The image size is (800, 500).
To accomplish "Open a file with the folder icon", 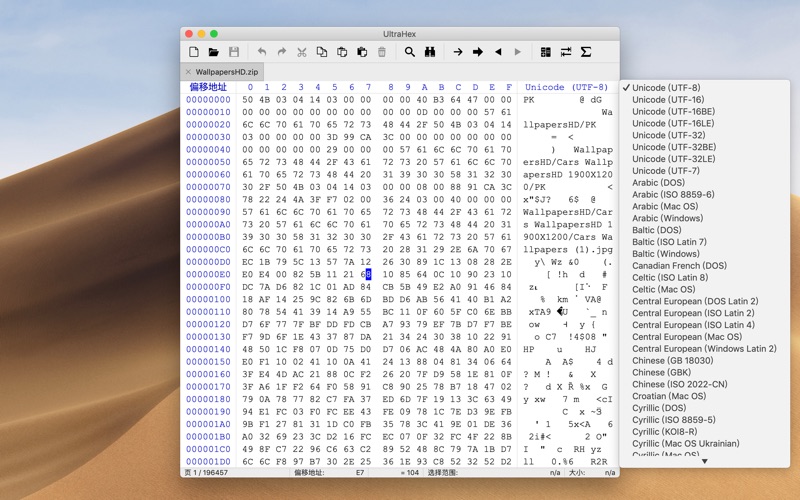I will 214,52.
